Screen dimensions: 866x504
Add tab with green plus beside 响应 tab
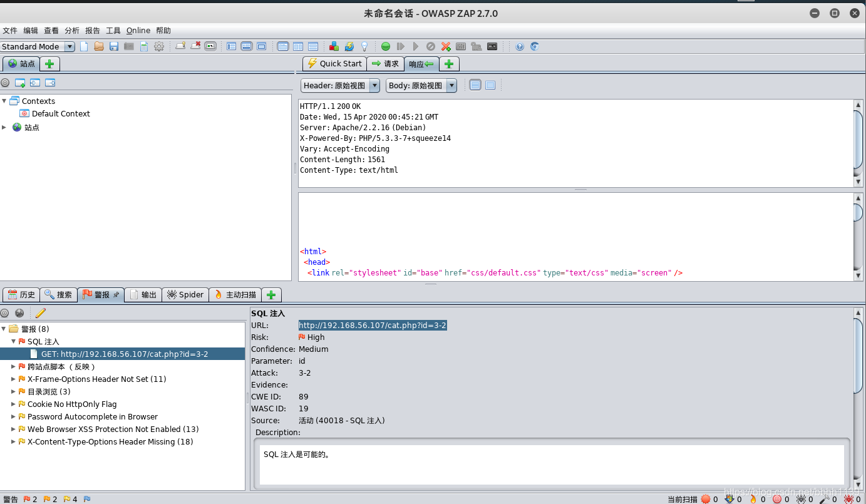(x=449, y=63)
